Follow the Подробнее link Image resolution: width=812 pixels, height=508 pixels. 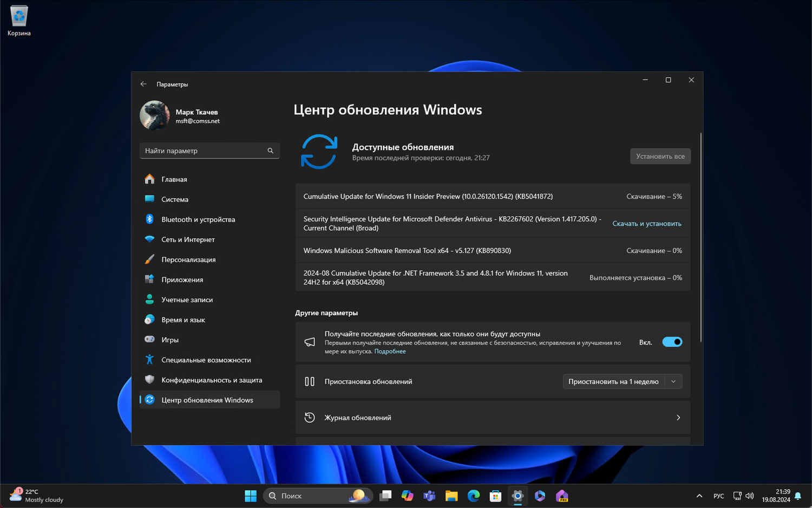[x=390, y=351]
